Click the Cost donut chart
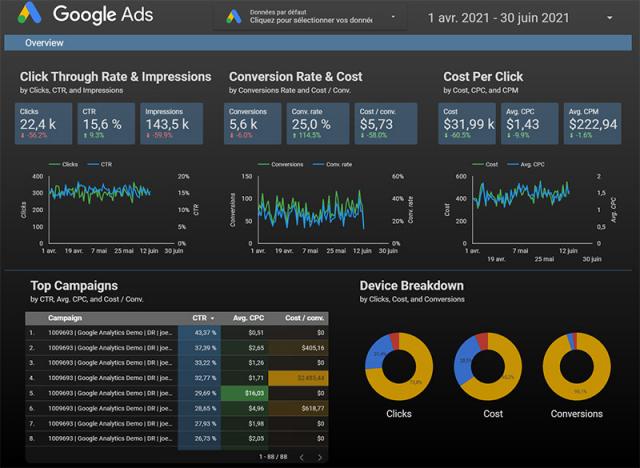This screenshot has height=468, width=640. pyautogui.click(x=488, y=366)
